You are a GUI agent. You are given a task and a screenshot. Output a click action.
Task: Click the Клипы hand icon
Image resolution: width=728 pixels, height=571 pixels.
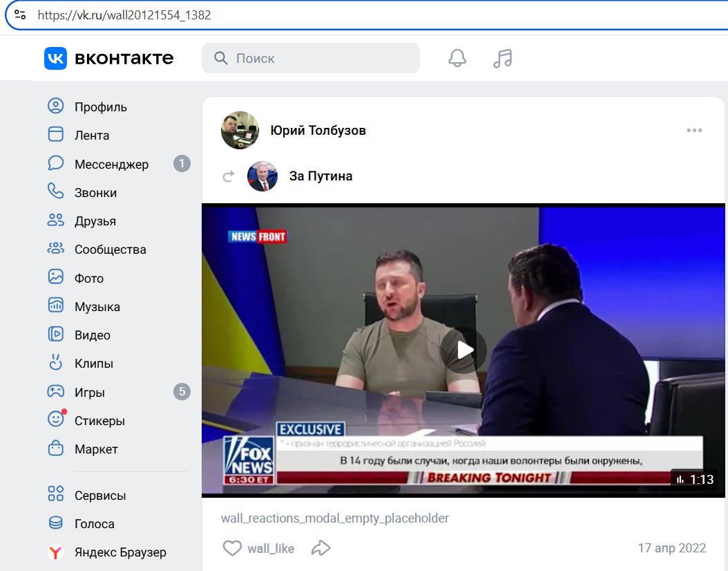pos(56,362)
